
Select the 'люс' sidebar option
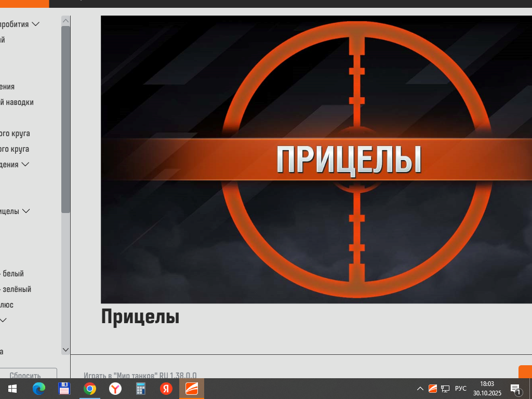point(7,304)
